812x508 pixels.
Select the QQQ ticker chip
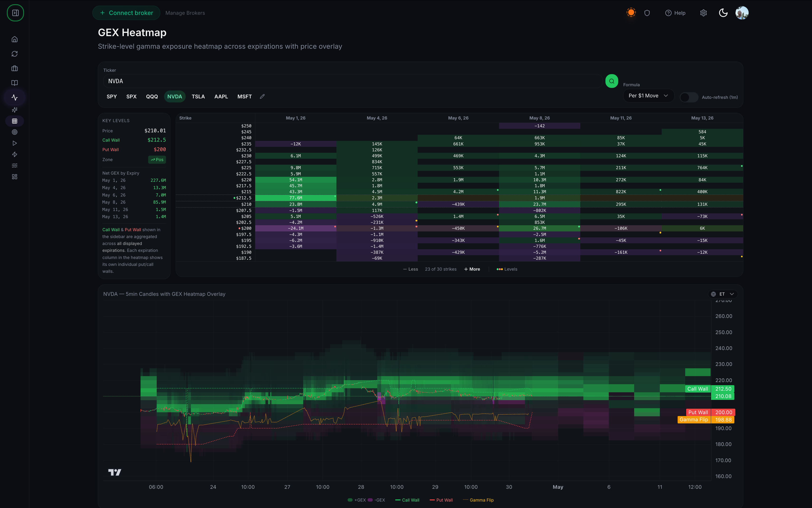point(152,96)
